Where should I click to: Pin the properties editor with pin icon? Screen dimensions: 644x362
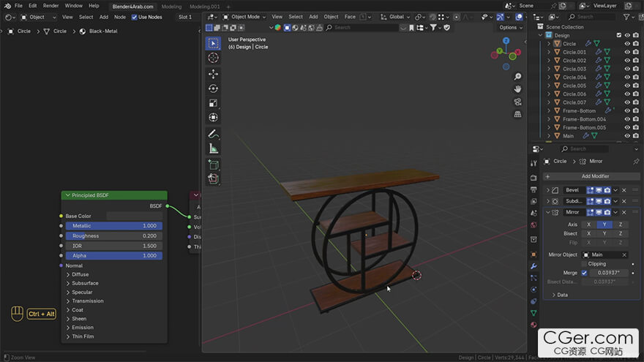point(636,162)
